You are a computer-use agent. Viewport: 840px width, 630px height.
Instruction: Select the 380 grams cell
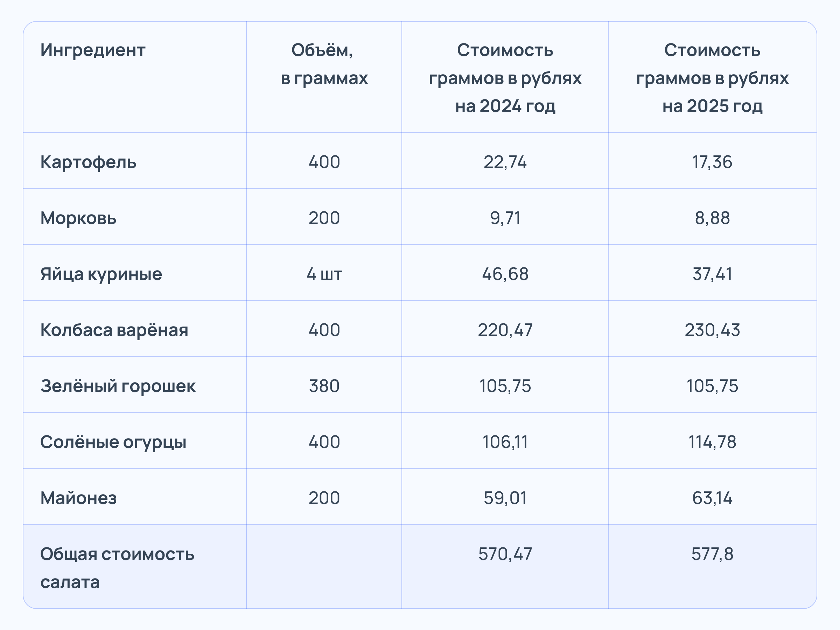(324, 386)
